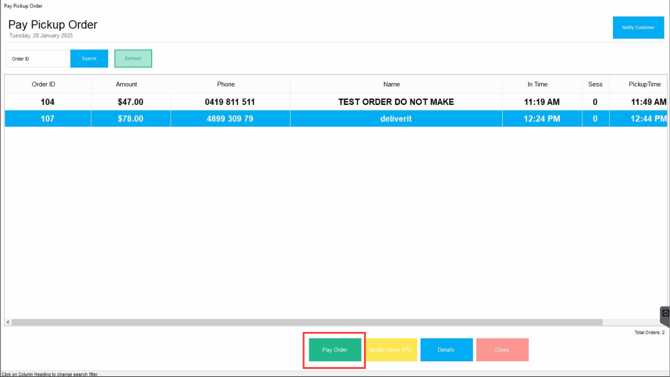Viewport: 670px width, 377px height.
Task: Select order 104 row ID cell
Action: (47, 102)
